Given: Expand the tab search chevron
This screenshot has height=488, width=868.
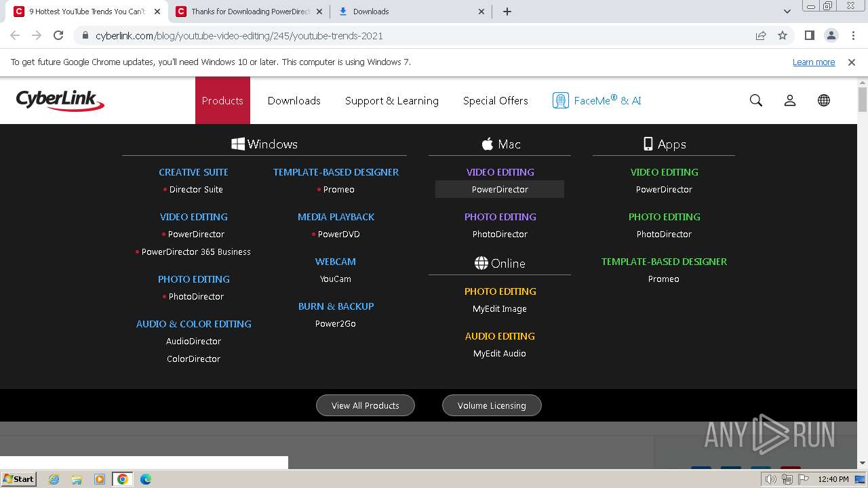Looking at the screenshot, I should tap(787, 12).
